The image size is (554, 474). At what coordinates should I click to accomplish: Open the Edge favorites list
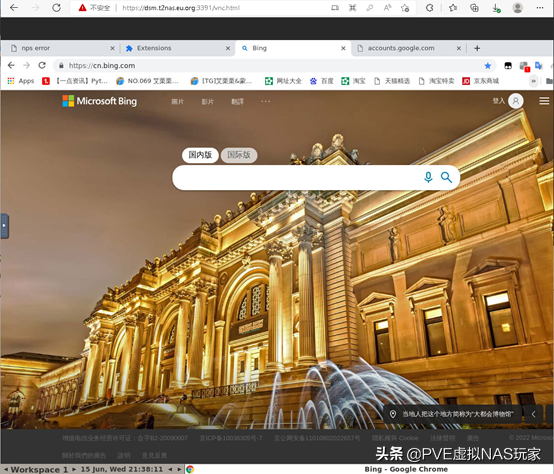tap(453, 7)
